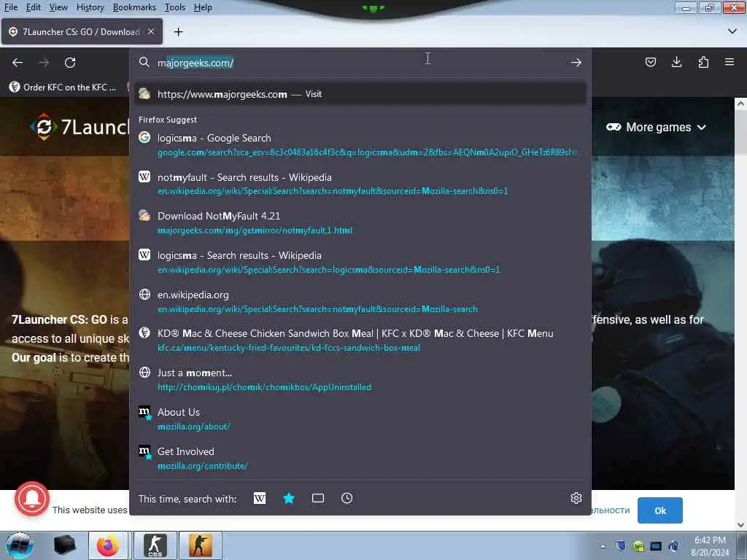Click the 7Launcher logo icon
The height and width of the screenshot is (560, 747).
(x=44, y=127)
